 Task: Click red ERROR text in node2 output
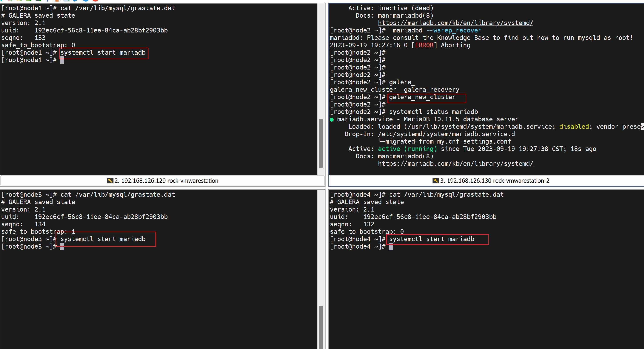[x=424, y=45]
